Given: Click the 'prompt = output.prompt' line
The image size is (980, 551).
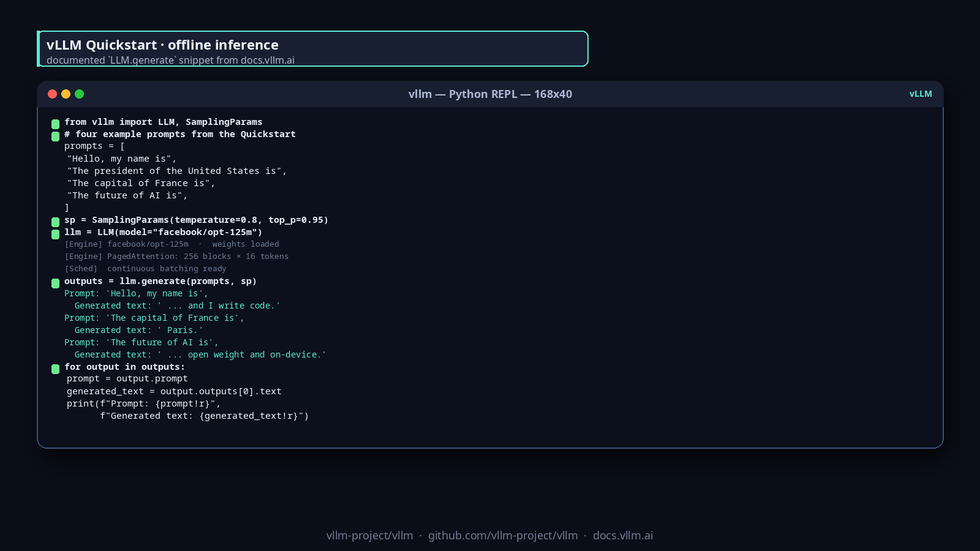Looking at the screenshot, I should pyautogui.click(x=127, y=379).
